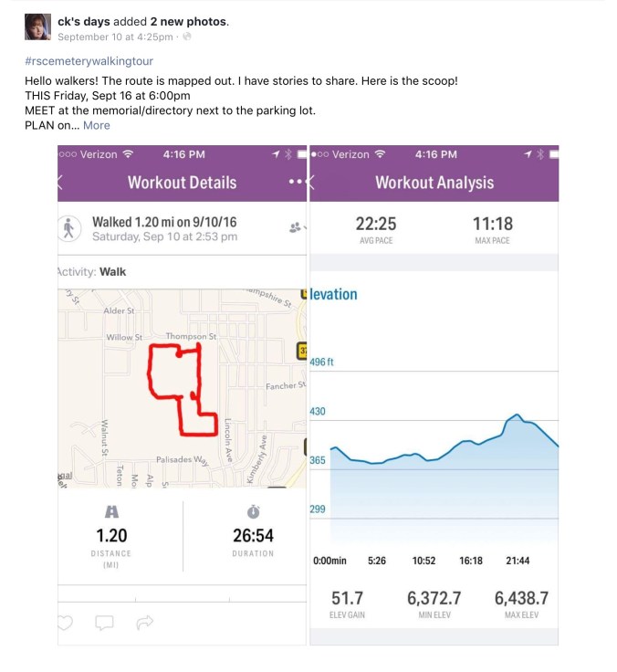Image resolution: width=617 pixels, height=672 pixels.
Task: Tap the friends icon beside workout title
Action: pos(295,227)
